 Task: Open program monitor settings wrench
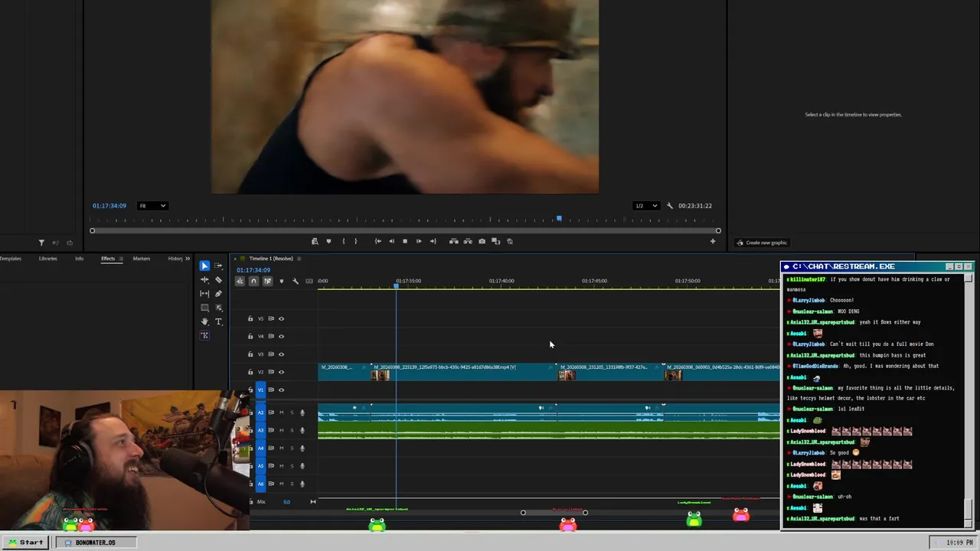click(x=670, y=206)
